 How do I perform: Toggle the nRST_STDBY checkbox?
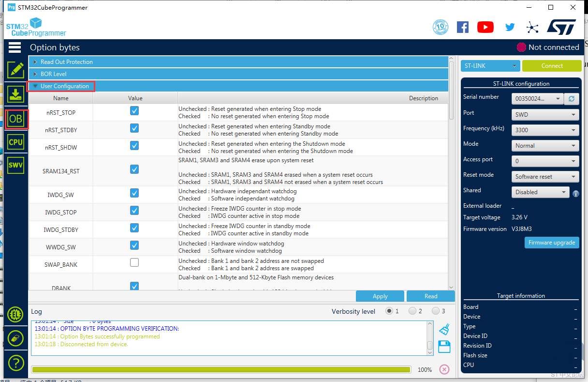pos(134,128)
